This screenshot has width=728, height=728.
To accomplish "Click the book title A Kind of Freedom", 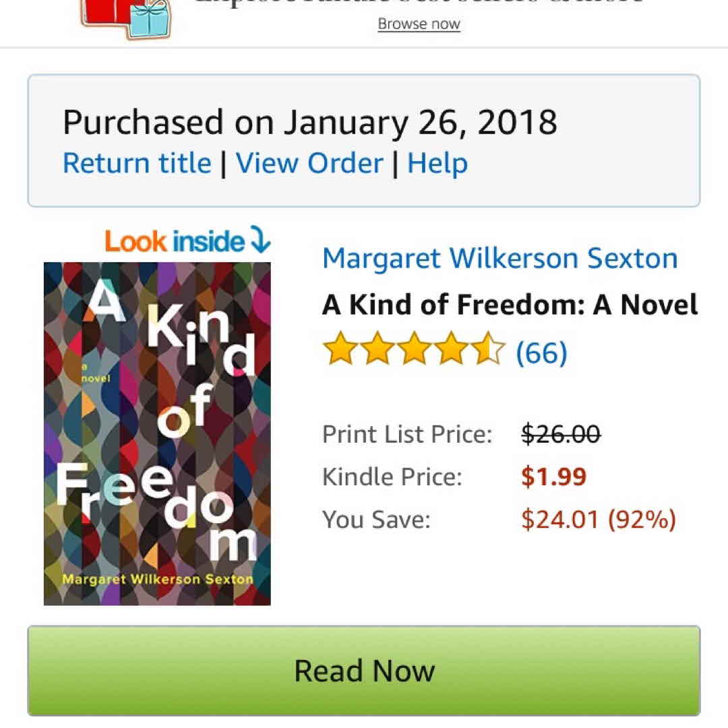I will [x=510, y=305].
